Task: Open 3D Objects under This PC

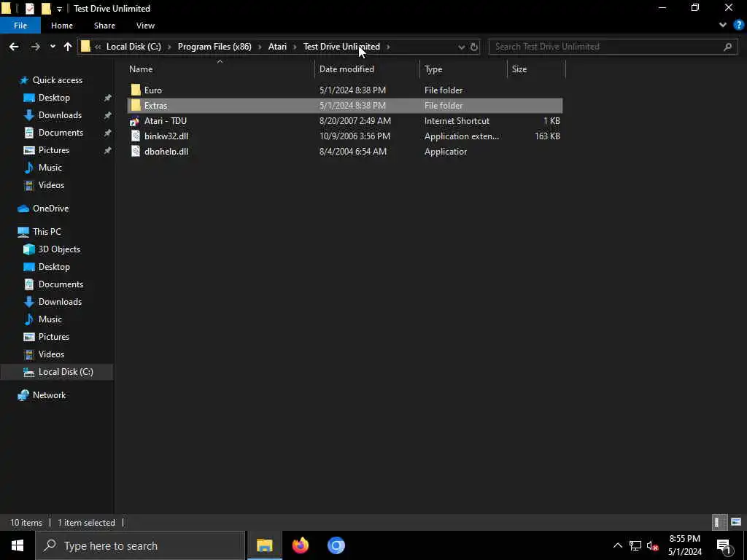Action: click(59, 249)
